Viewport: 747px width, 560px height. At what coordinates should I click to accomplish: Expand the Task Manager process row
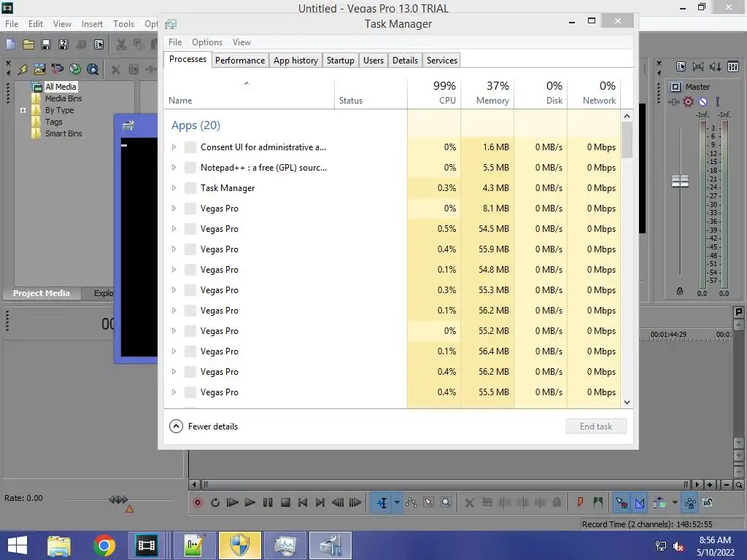[174, 187]
